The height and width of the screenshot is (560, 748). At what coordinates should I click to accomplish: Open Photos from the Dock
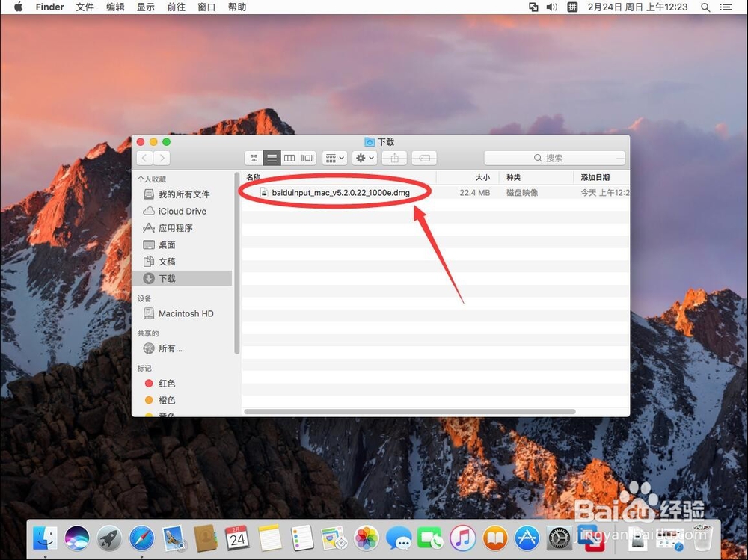(367, 538)
